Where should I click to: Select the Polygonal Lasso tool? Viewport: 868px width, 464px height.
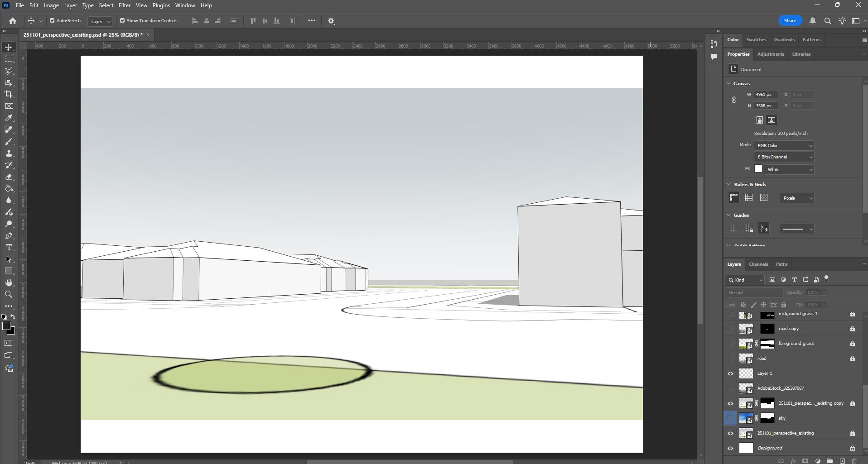[9, 71]
